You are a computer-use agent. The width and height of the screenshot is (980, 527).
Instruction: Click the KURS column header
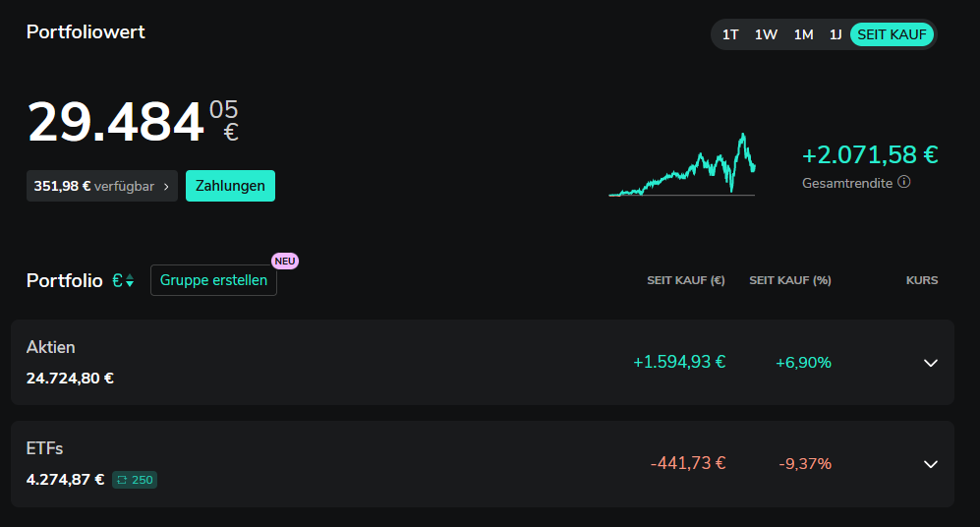click(921, 280)
